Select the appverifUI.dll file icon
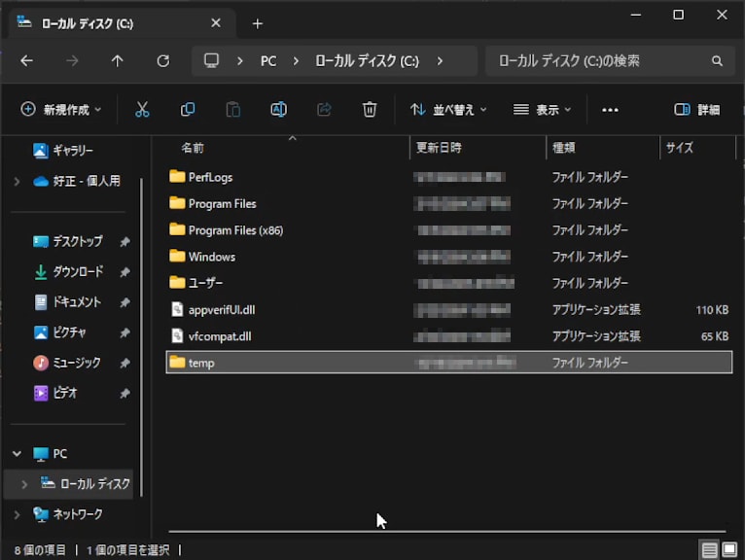Image resolution: width=745 pixels, height=560 pixels. point(177,310)
